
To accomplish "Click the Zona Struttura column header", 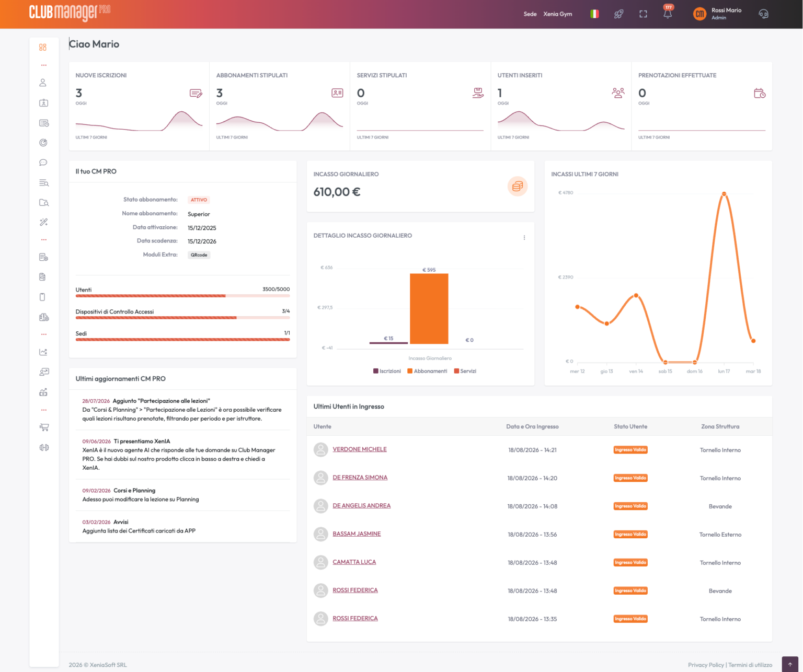I will click(x=720, y=427).
